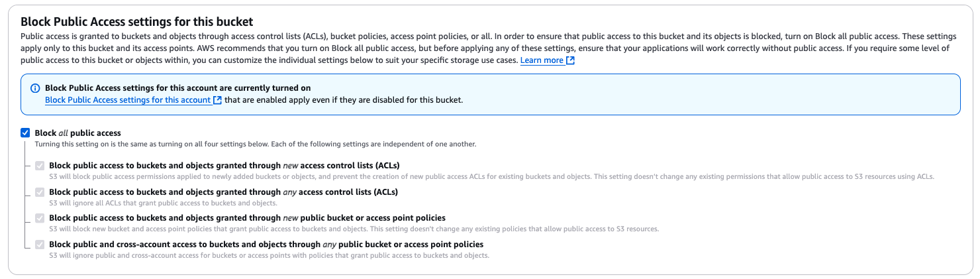980x279 pixels.
Task: Open the Learn more link
Action: (542, 60)
